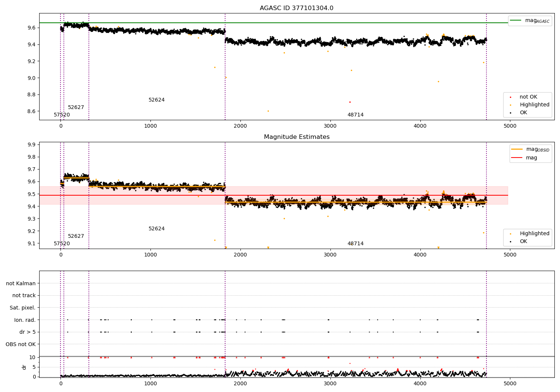Image resolution: width=560 pixels, height=392 pixels.
Task: Click y-axis tick 10 in the bottom panel
Action: (32, 357)
